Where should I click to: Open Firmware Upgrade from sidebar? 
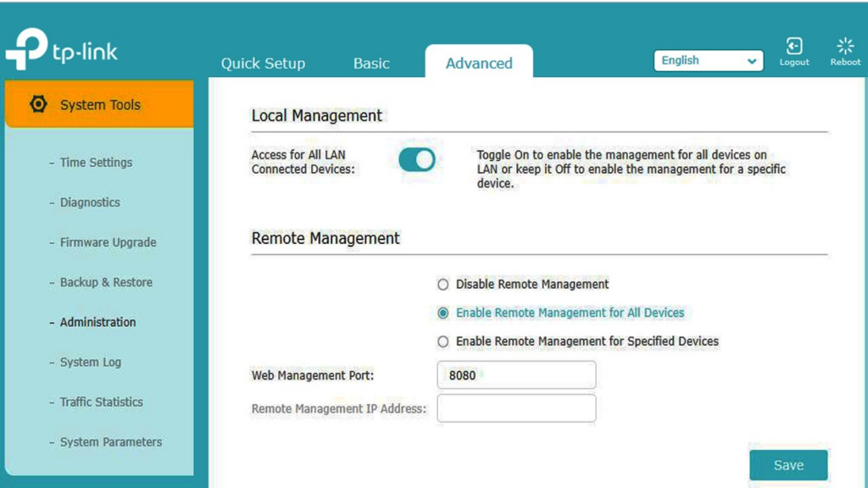click(x=108, y=242)
